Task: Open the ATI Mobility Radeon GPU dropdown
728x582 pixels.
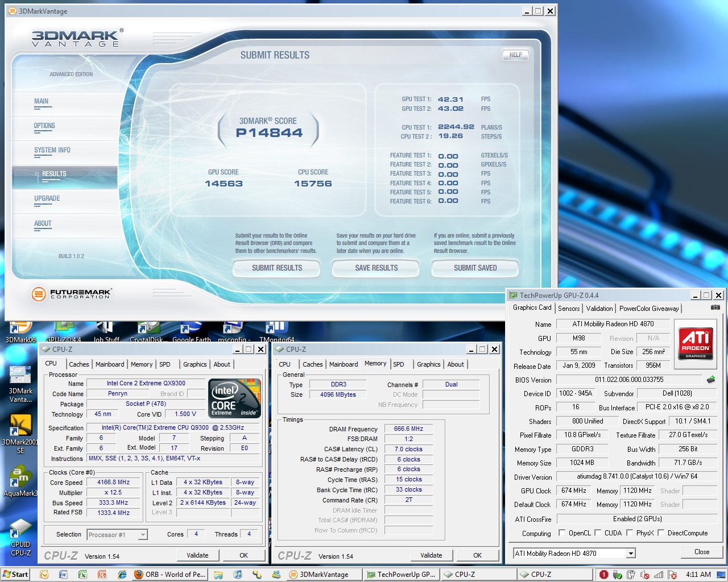Action: point(631,554)
